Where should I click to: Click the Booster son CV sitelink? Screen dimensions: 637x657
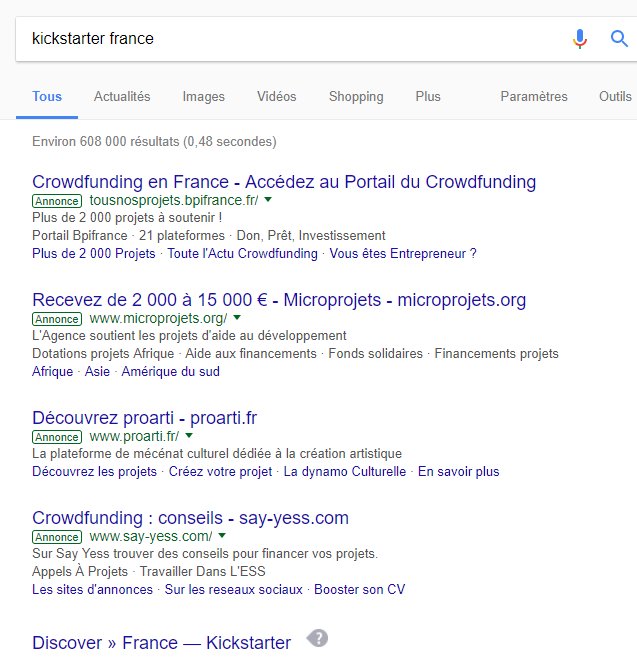point(360,590)
